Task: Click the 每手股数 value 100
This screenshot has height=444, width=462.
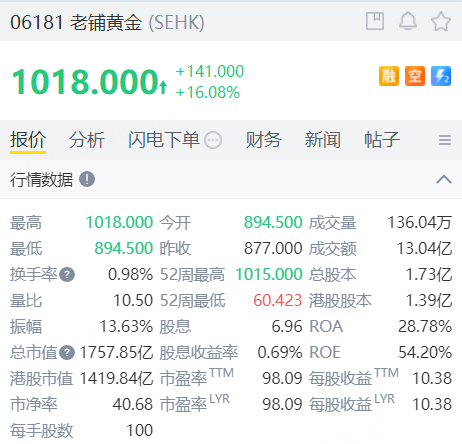Action: coord(140,430)
